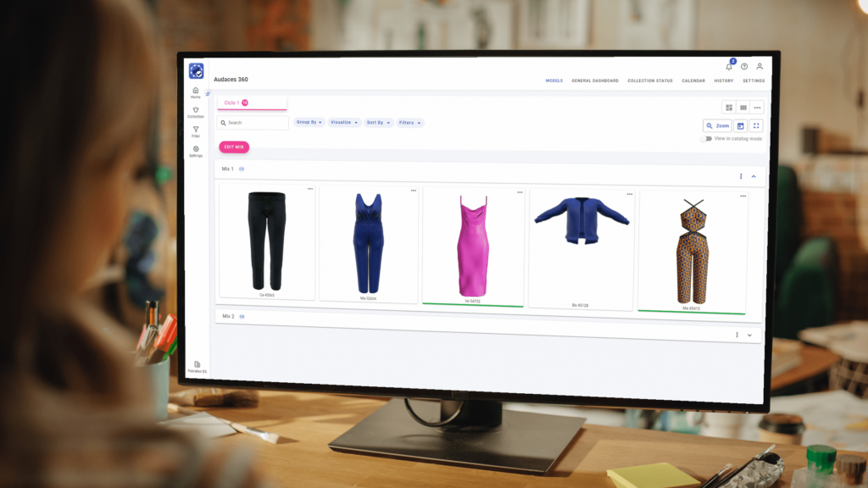Switch to grid layout view icon

tap(728, 108)
